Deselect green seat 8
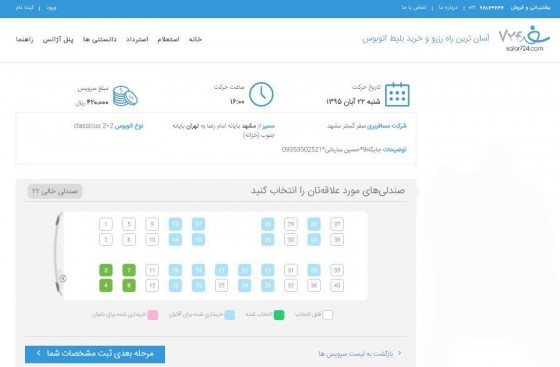 tap(129, 286)
